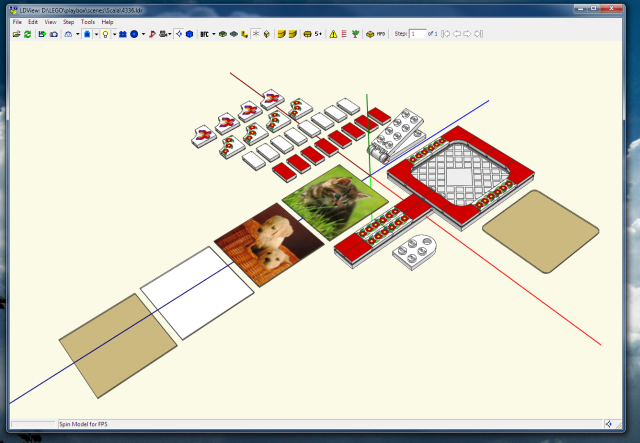This screenshot has width=640, height=443.
Task: Click the red parts list icon
Action: coord(344,33)
